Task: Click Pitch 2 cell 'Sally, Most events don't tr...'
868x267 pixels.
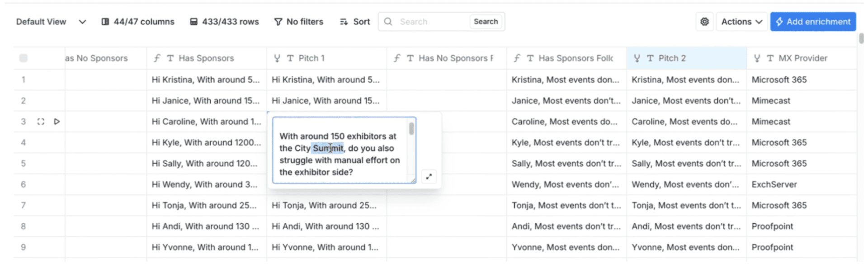Action: [686, 164]
